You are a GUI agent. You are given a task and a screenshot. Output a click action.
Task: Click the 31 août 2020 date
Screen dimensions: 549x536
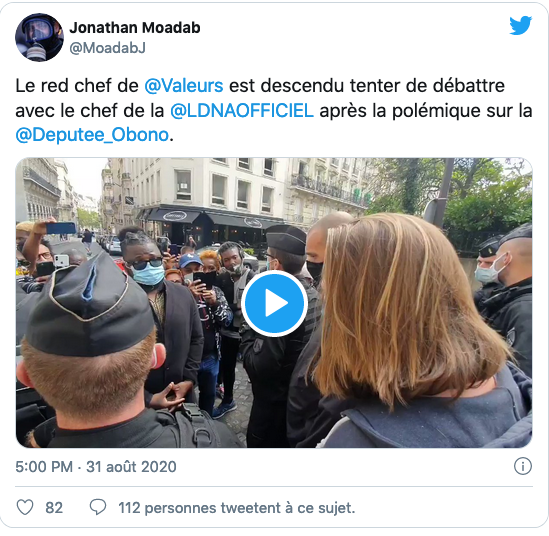coord(131,467)
